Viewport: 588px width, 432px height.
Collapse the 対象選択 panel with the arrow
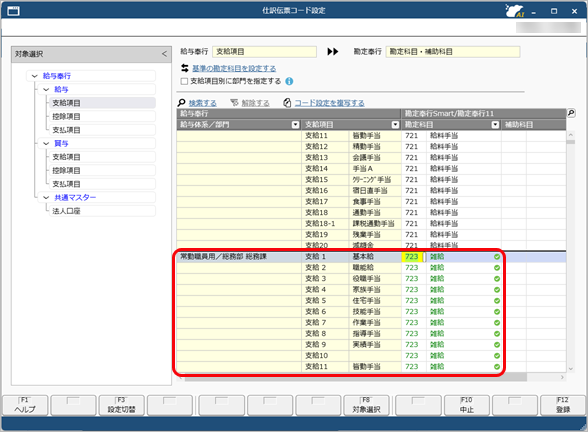click(x=164, y=54)
